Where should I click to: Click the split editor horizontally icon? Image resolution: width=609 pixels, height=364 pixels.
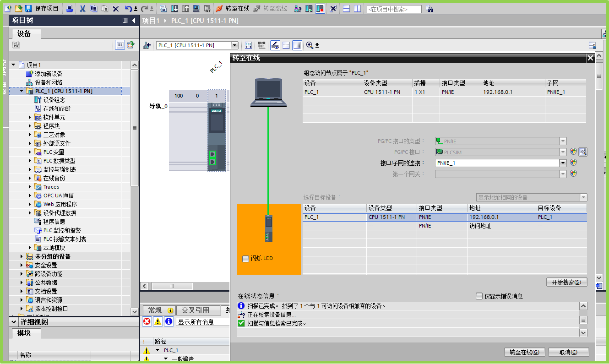pyautogui.click(x=347, y=8)
